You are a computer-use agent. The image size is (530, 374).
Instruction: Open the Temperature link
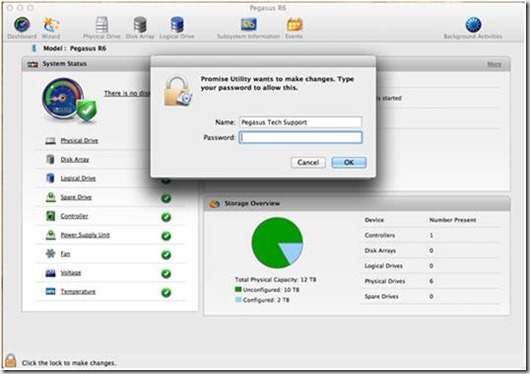pos(78,291)
